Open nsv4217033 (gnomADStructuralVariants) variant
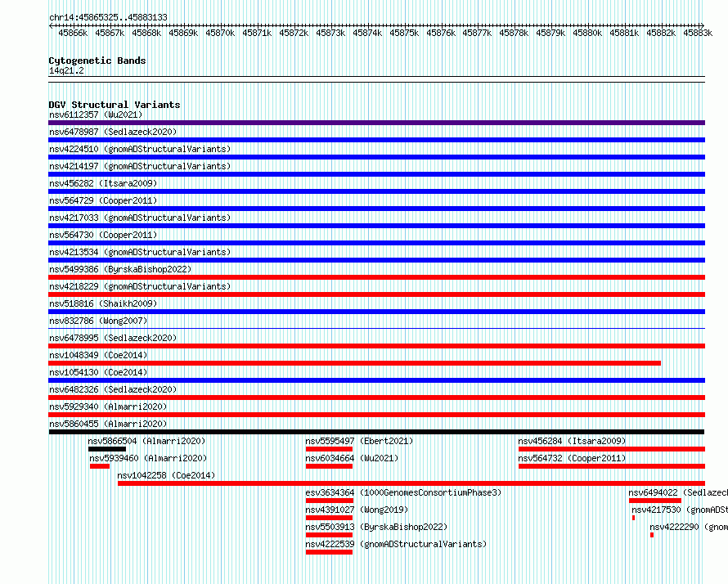728x584 pixels. click(x=140, y=218)
